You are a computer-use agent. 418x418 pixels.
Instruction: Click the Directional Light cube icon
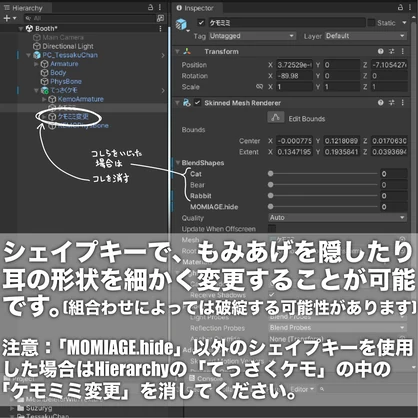[37, 46]
